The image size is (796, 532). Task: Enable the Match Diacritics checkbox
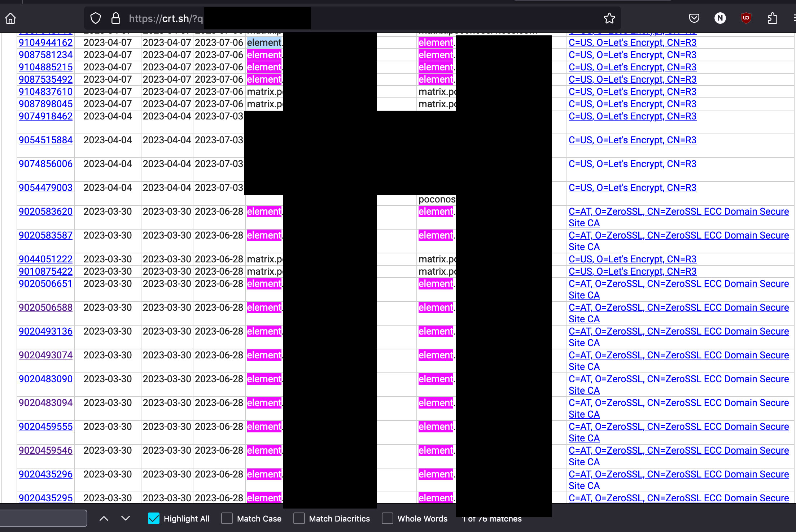coord(299,518)
